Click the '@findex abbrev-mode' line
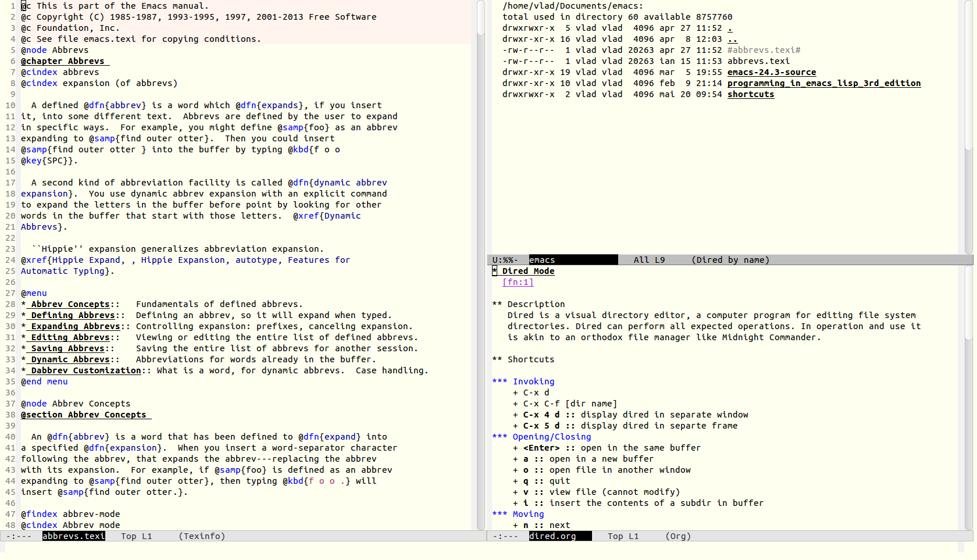Screen dimensions: 977x560 click(x=70, y=514)
